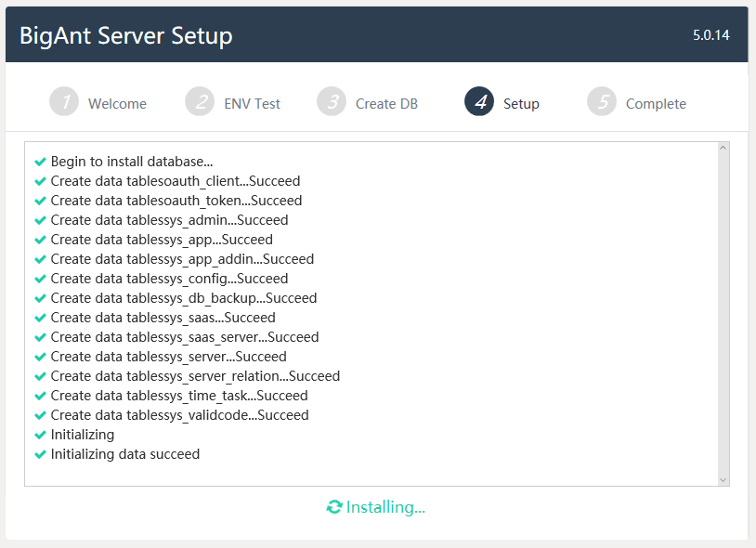Click 'Create data tablessys_server...Succeed' line
This screenshot has width=756, height=548.
click(169, 357)
